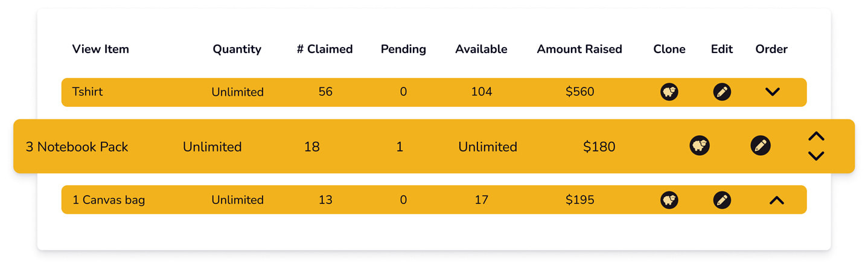Select the Pending column header
The width and height of the screenshot is (868, 268).
403,49
